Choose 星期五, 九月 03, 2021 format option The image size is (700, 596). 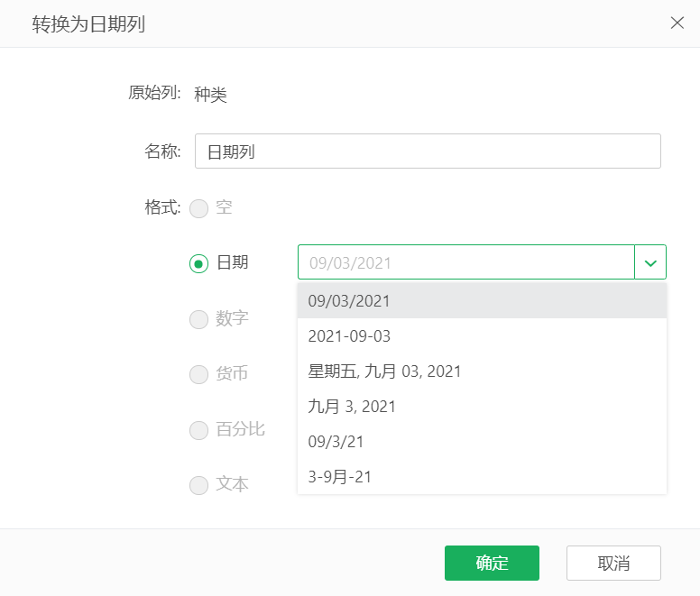click(482, 371)
